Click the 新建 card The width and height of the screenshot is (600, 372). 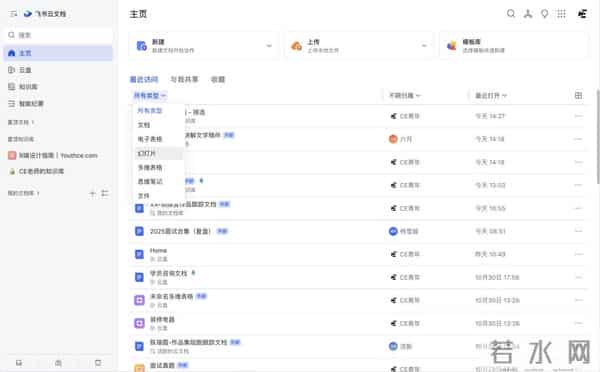[x=203, y=46]
